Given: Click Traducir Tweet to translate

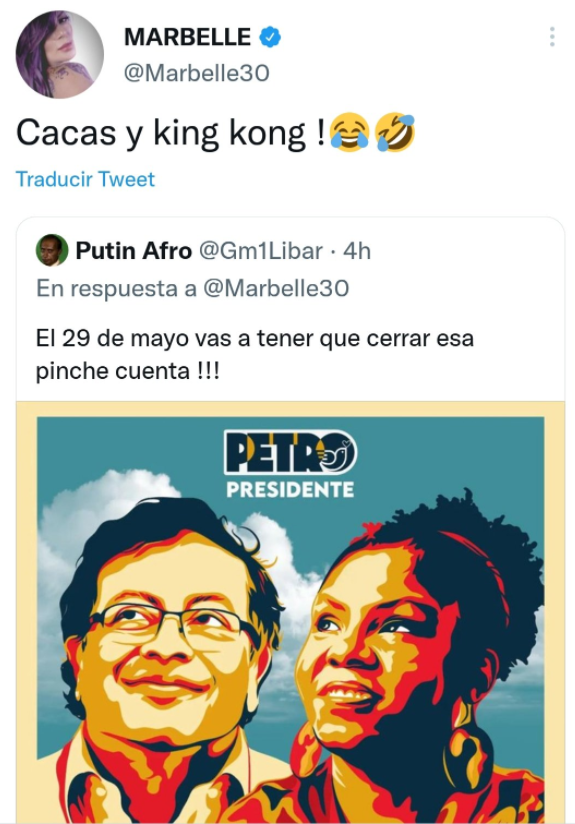Looking at the screenshot, I should (85, 179).
